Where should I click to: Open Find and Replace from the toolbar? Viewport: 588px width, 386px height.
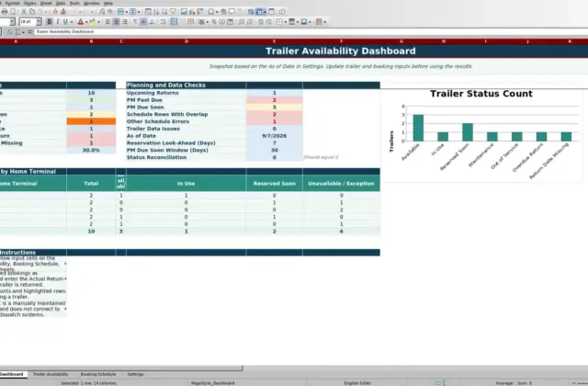click(102, 12)
